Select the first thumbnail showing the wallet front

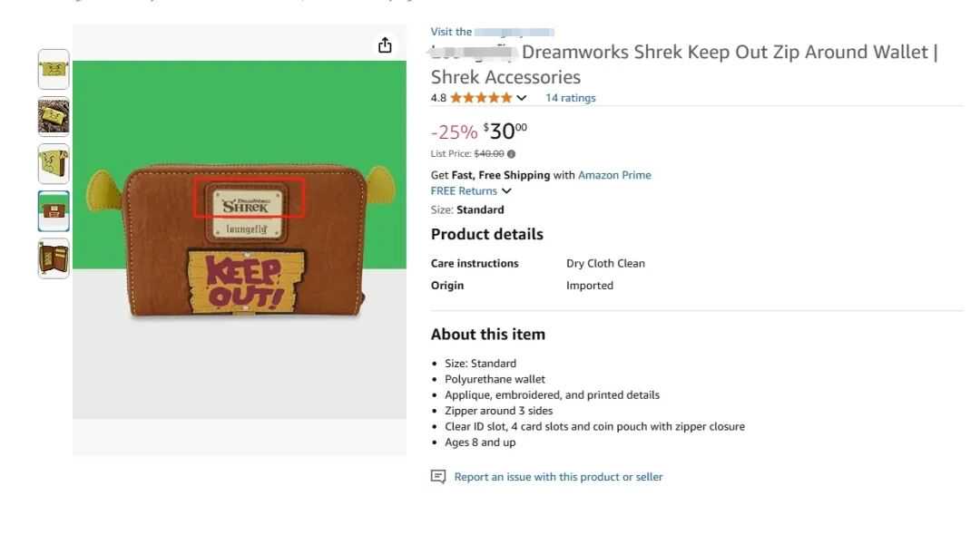[x=54, y=69]
